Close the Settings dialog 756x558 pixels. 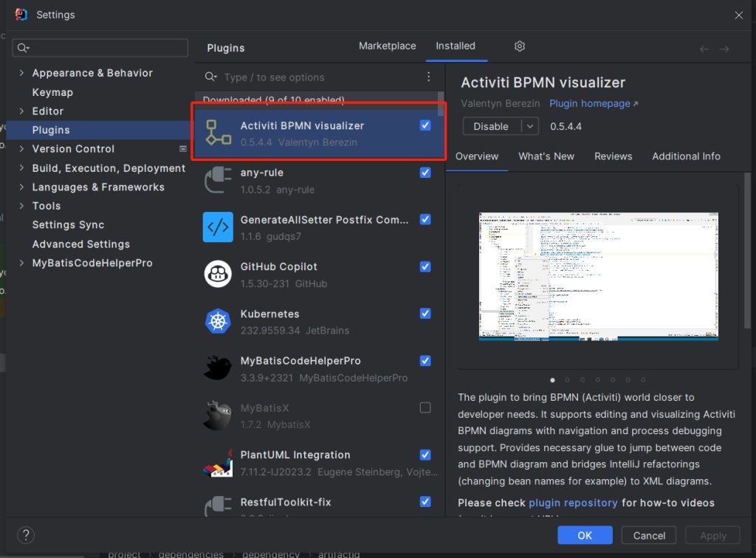(738, 15)
